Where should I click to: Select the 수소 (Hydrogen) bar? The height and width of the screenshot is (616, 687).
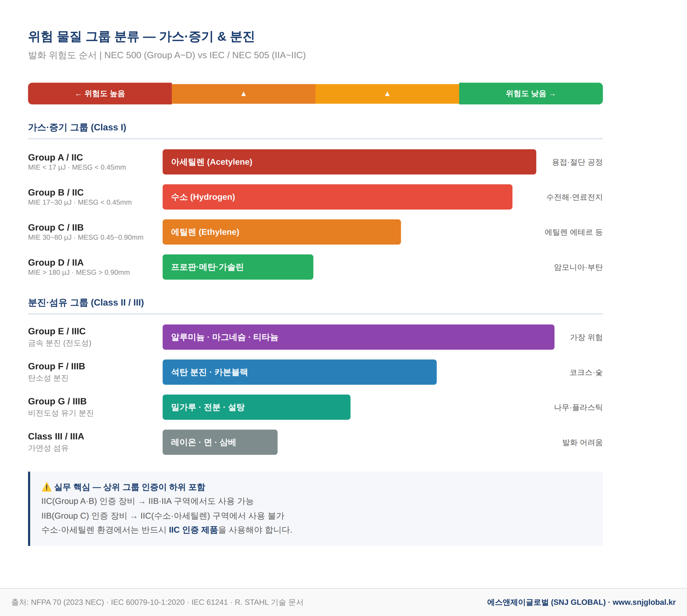337,197
